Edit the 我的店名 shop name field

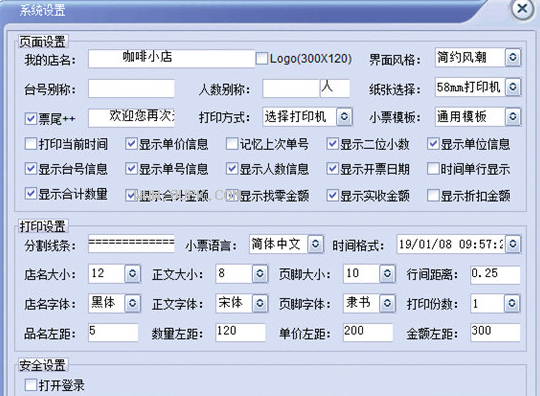click(x=171, y=58)
